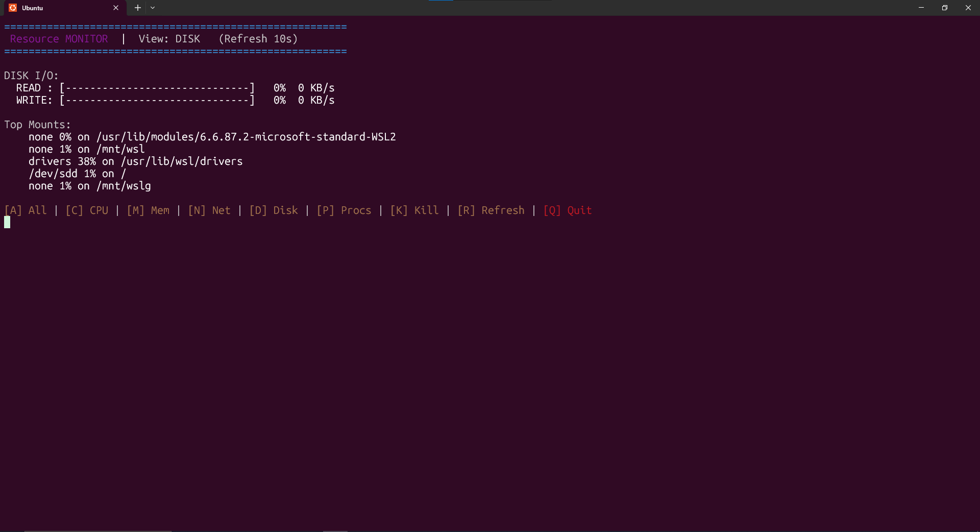Open the Procs view
980x532 pixels.
click(345, 210)
